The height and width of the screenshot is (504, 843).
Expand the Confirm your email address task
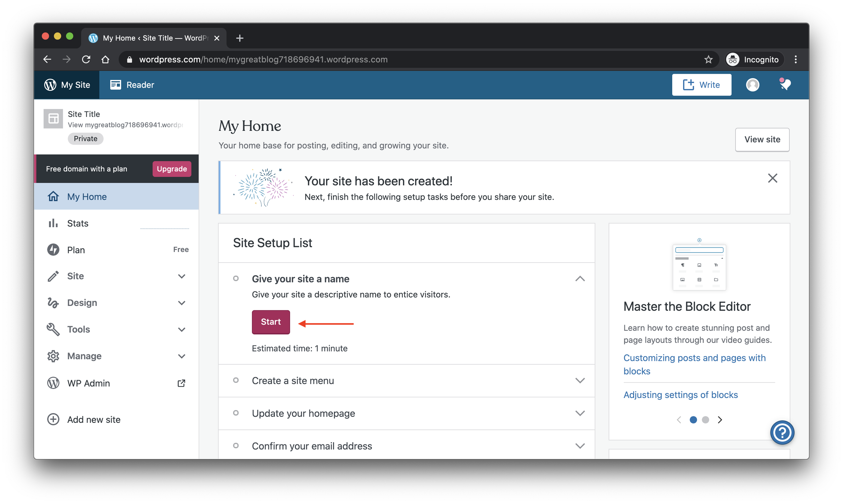pyautogui.click(x=580, y=446)
